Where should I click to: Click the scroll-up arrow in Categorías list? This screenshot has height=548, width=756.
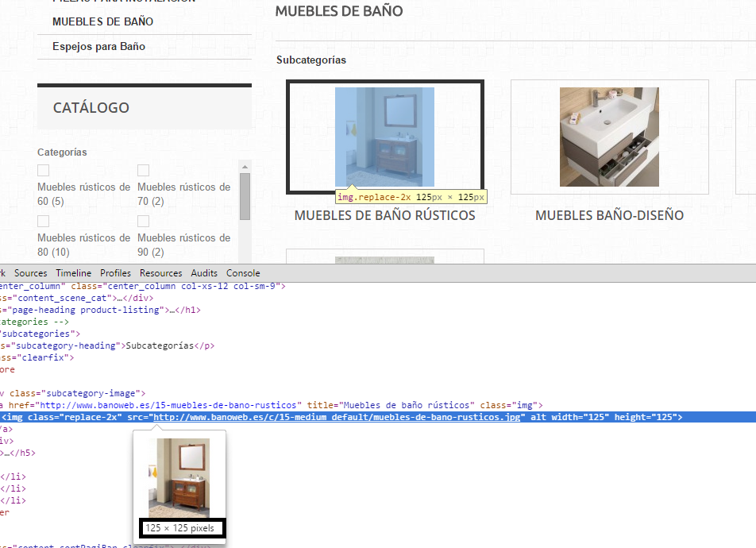pyautogui.click(x=245, y=166)
